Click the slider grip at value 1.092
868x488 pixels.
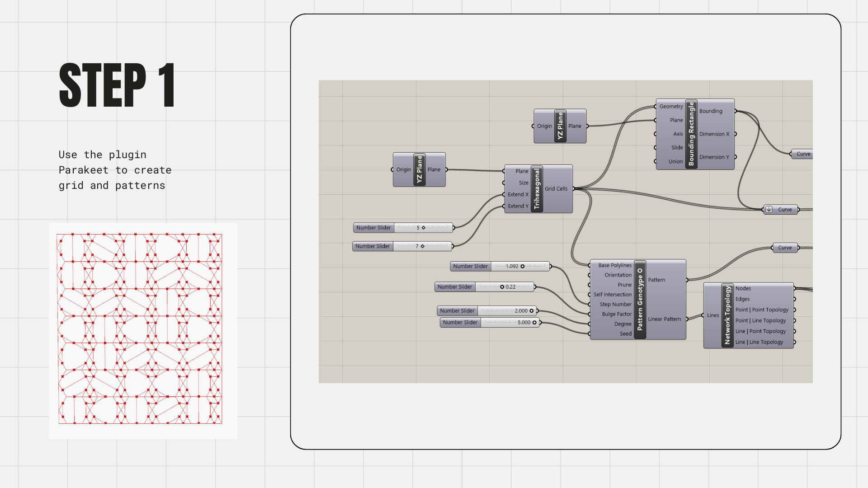[523, 267]
